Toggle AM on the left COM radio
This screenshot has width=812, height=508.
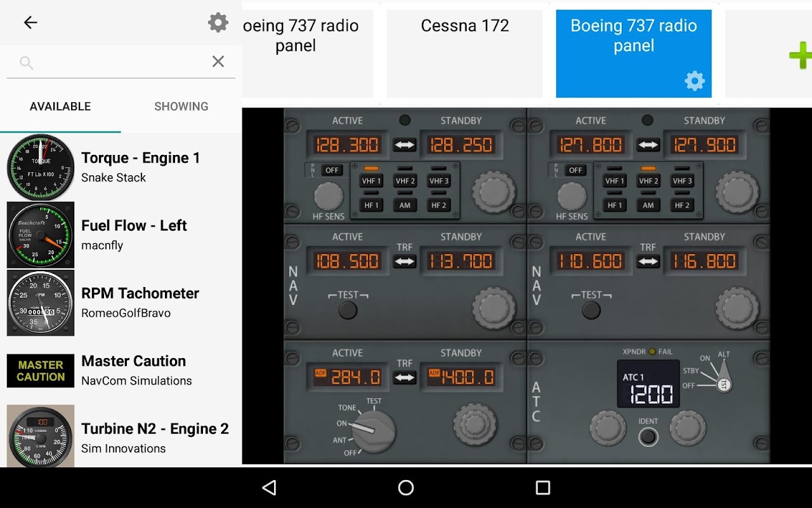click(x=405, y=205)
